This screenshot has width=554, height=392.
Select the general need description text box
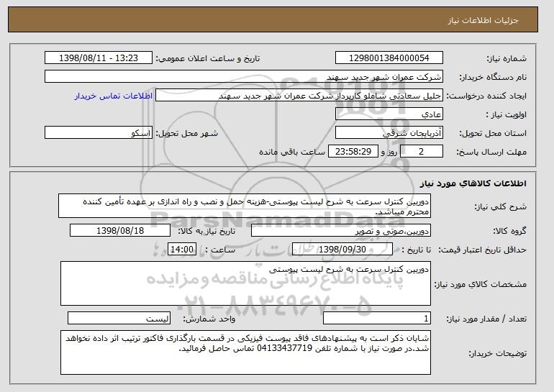pos(245,206)
